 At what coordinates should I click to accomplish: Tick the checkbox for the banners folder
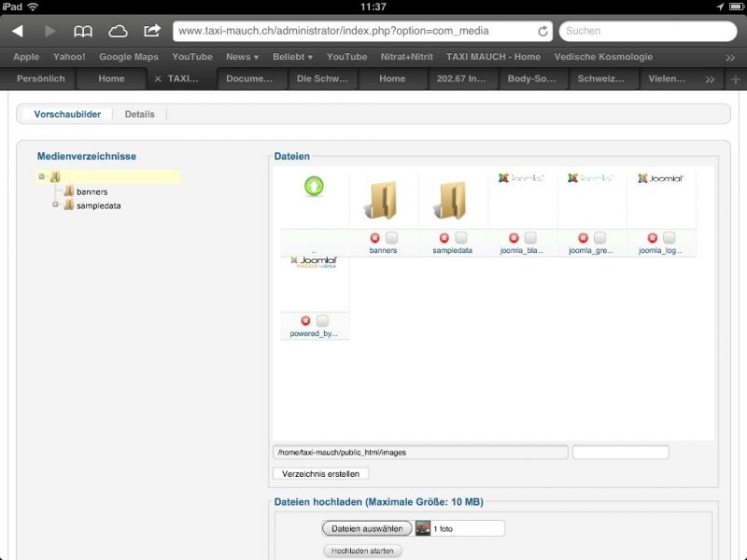tap(391, 237)
